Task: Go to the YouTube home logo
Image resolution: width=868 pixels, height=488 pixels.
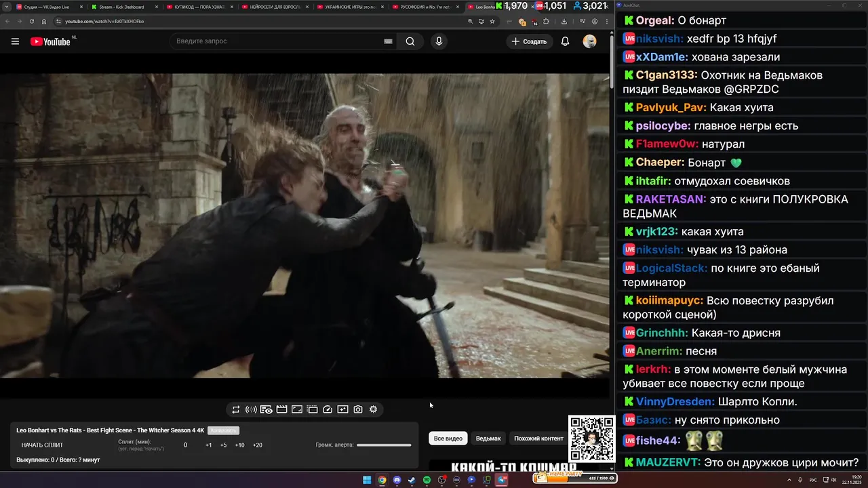Action: (50, 41)
